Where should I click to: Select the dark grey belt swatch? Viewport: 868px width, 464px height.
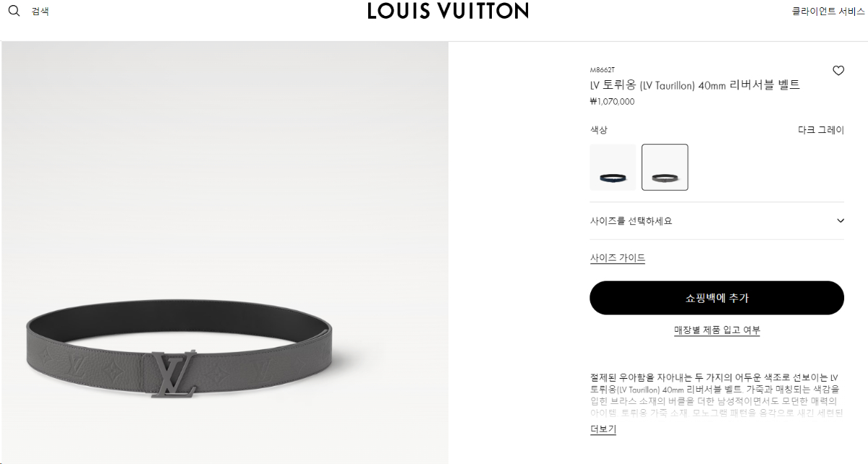[x=665, y=167]
